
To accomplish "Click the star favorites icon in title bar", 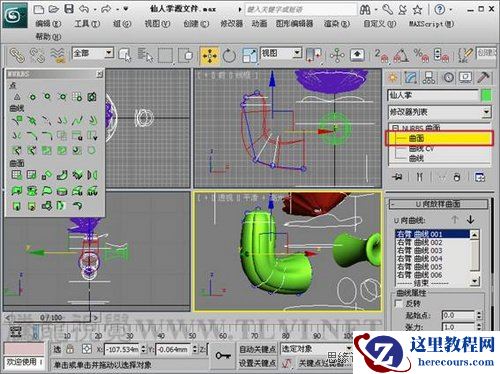I will point(417,10).
